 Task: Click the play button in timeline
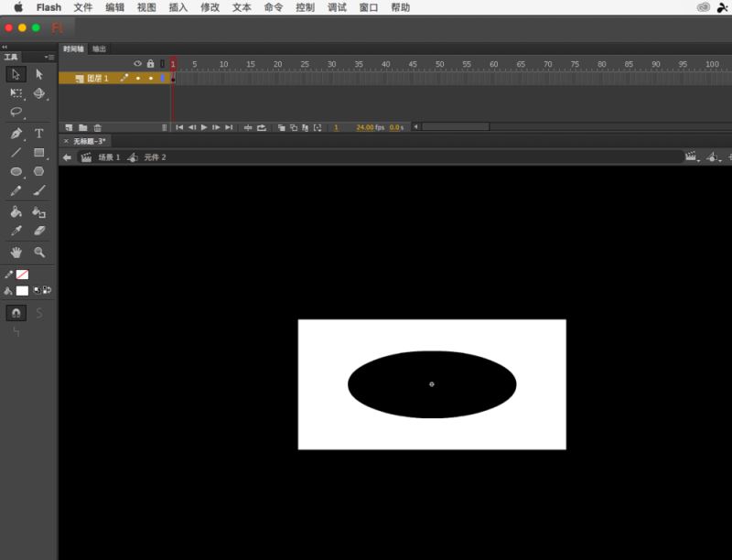point(204,127)
